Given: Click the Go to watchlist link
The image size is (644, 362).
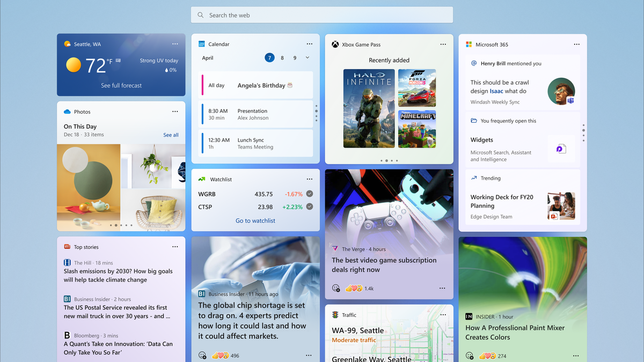Looking at the screenshot, I should [255, 220].
